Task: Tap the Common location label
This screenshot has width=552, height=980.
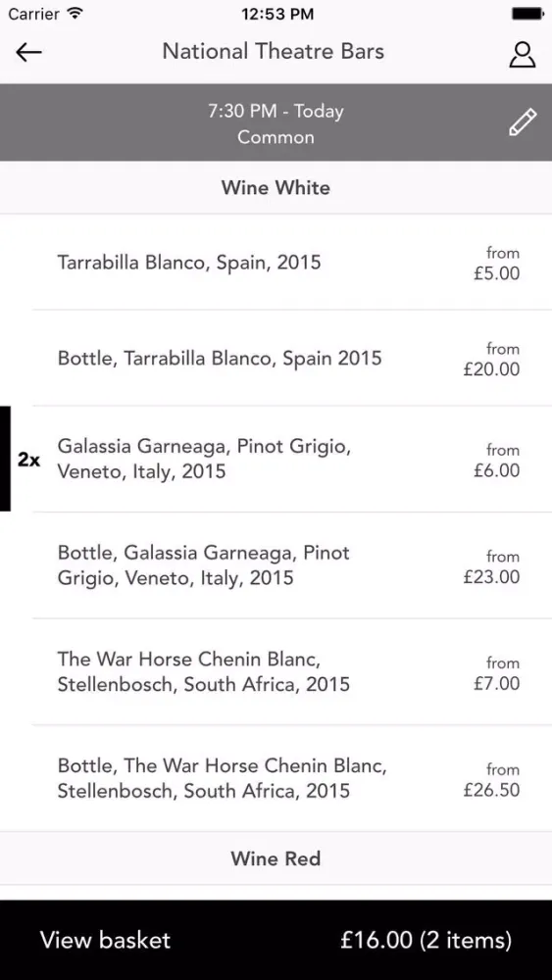Action: (x=276, y=137)
